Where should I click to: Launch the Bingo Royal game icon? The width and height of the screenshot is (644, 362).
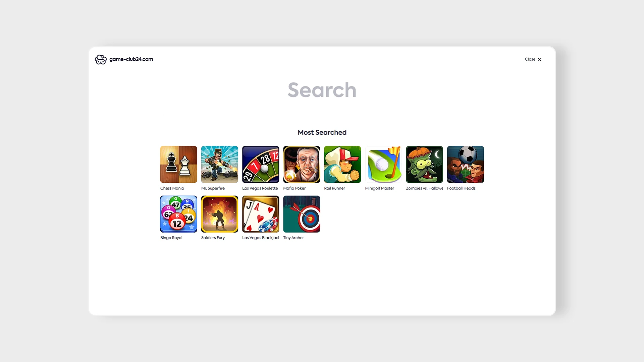coord(178,214)
